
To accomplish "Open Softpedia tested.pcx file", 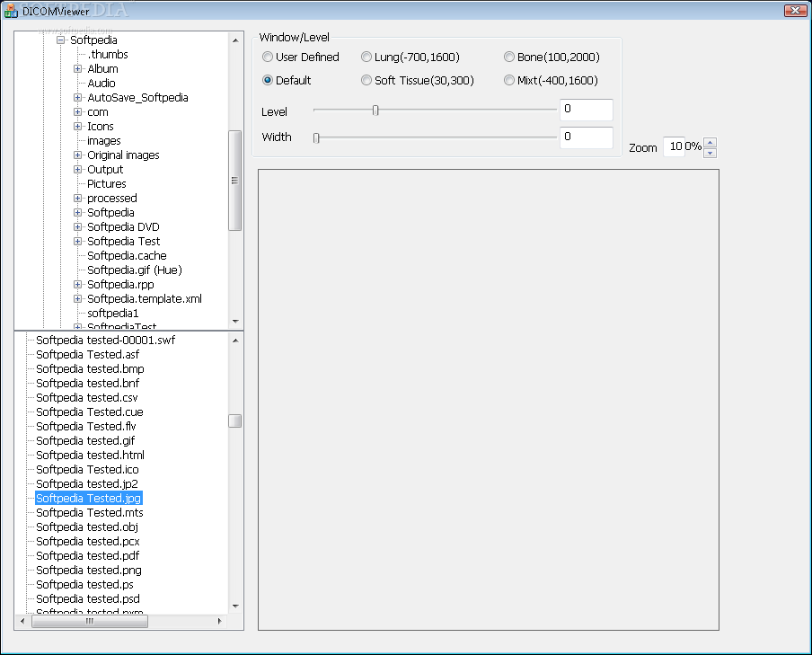I will click(88, 541).
